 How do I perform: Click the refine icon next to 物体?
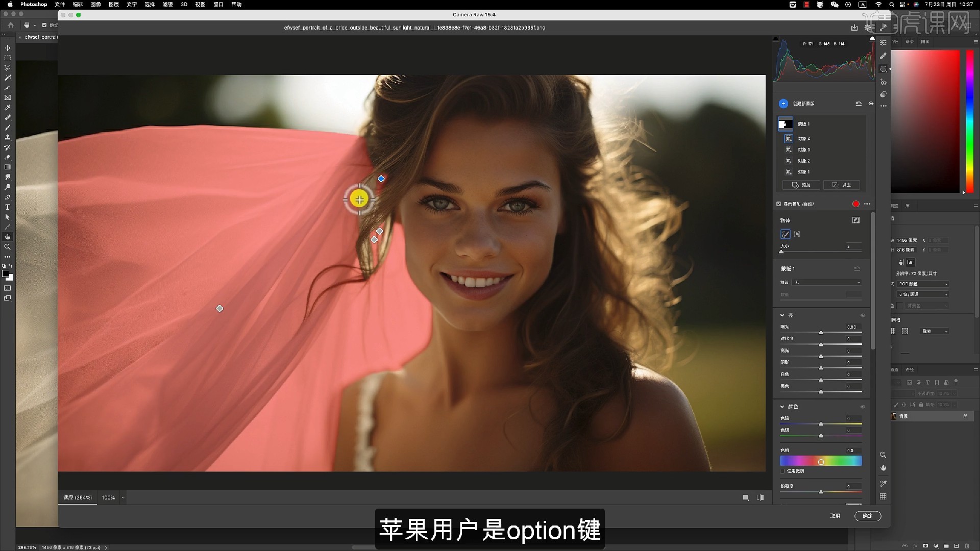click(x=856, y=220)
